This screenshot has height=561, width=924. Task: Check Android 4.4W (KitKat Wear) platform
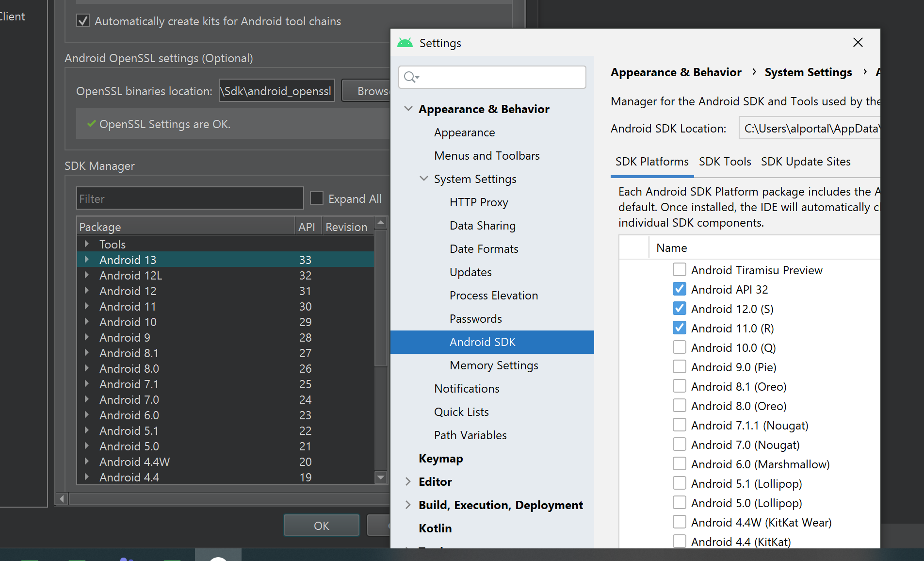[x=680, y=522]
